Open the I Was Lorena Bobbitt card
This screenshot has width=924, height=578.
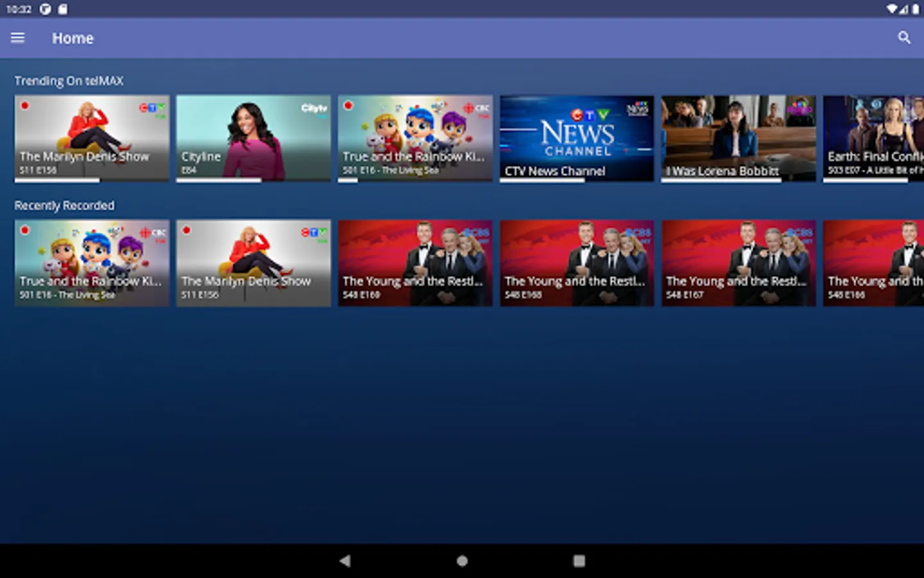coord(739,139)
